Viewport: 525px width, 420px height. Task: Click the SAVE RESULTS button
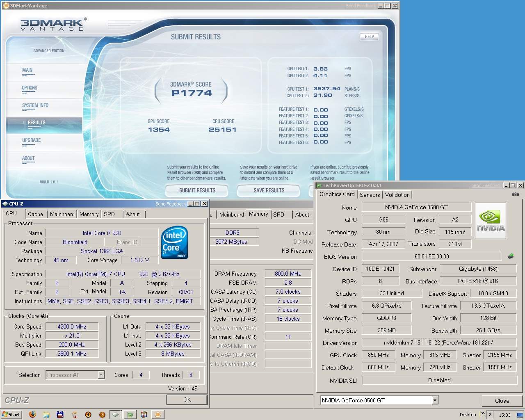[x=269, y=190]
